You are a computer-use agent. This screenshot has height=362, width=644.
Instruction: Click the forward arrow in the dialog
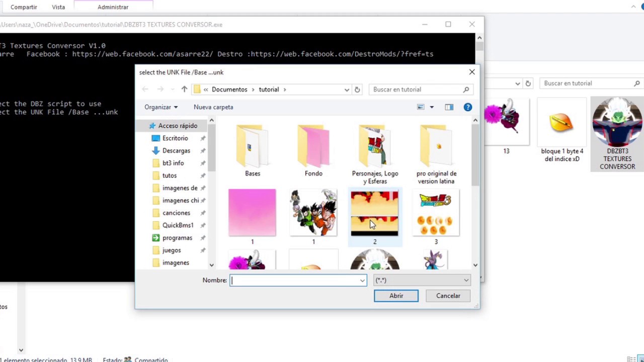click(x=160, y=89)
